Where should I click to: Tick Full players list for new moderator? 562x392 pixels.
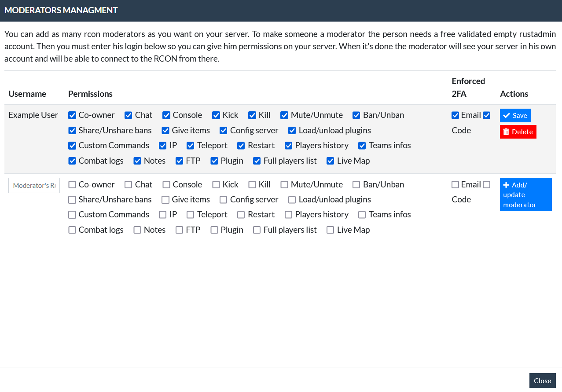click(257, 230)
